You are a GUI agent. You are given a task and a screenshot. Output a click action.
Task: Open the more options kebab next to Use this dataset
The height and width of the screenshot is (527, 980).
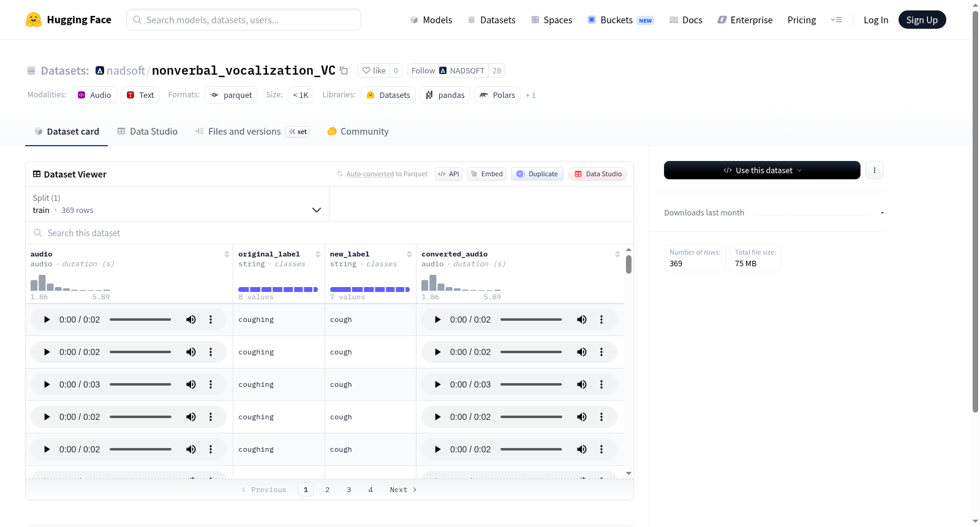(875, 170)
